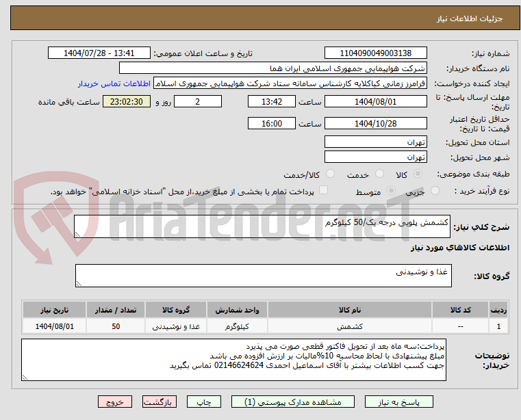Click the announcement date field 1404/07/28 - 13:41
Image resolution: width=521 pixels, height=420 pixels.
pyautogui.click(x=99, y=53)
